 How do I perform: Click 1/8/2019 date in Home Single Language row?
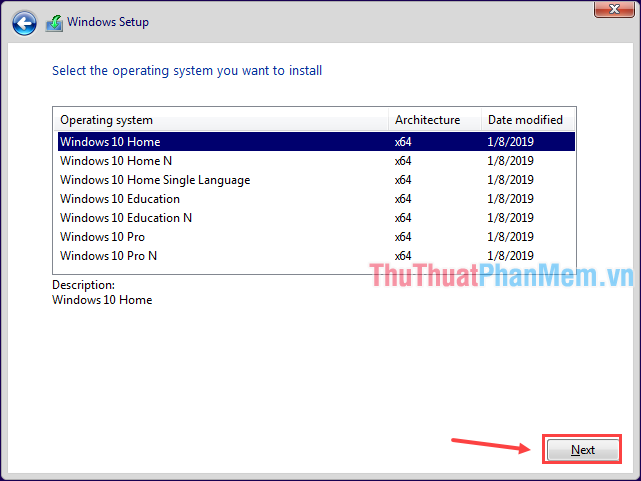(x=510, y=180)
